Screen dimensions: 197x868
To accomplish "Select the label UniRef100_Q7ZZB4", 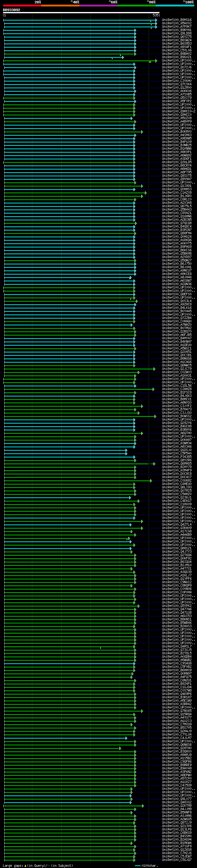I will [177, 318].
